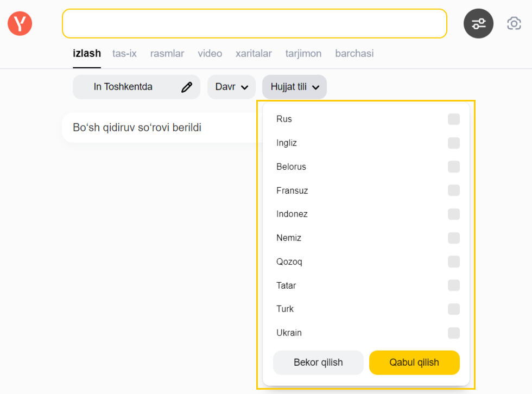This screenshot has width=532, height=394.
Task: Click the camera image search icon
Action: click(514, 23)
